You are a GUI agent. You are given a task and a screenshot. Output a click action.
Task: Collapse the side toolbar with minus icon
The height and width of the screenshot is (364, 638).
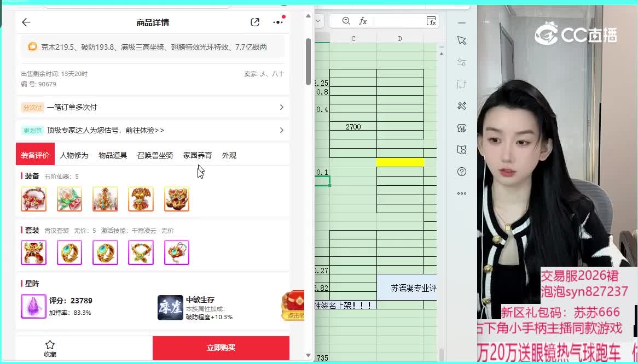(461, 23)
